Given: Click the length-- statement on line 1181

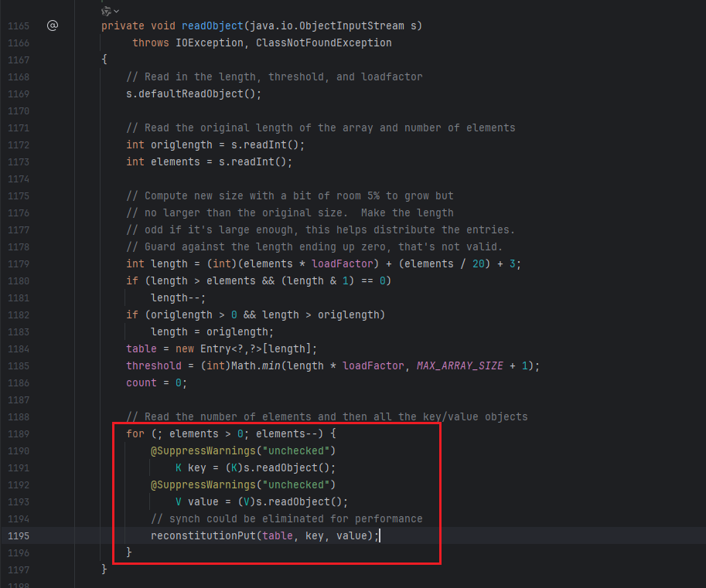Looking at the screenshot, I should click(x=179, y=297).
